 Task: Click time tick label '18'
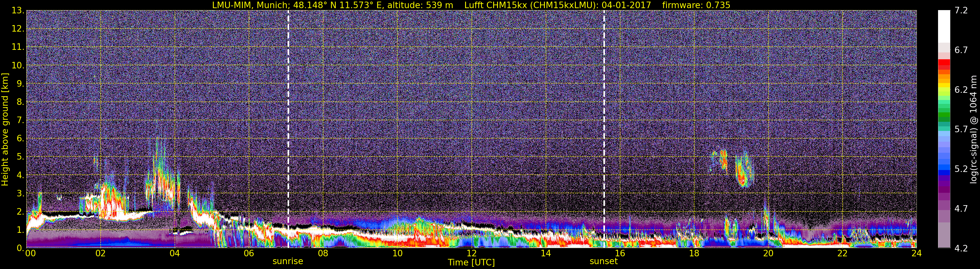pyautogui.click(x=694, y=253)
